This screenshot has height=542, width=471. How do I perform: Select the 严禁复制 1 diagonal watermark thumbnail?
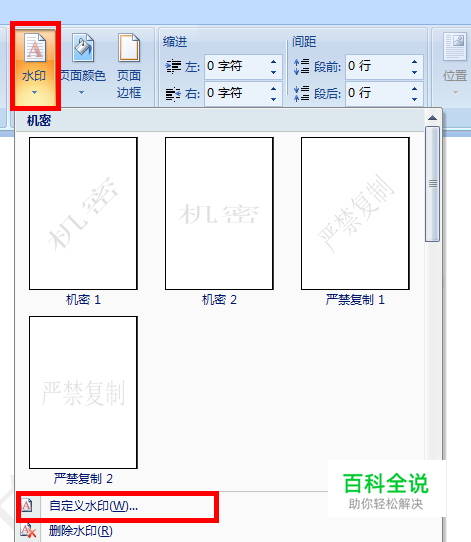click(x=355, y=213)
